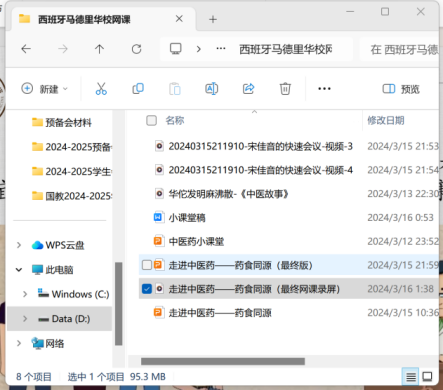Tick checkbox for 药食同源（最终版）
443x390 pixels.
147,265
